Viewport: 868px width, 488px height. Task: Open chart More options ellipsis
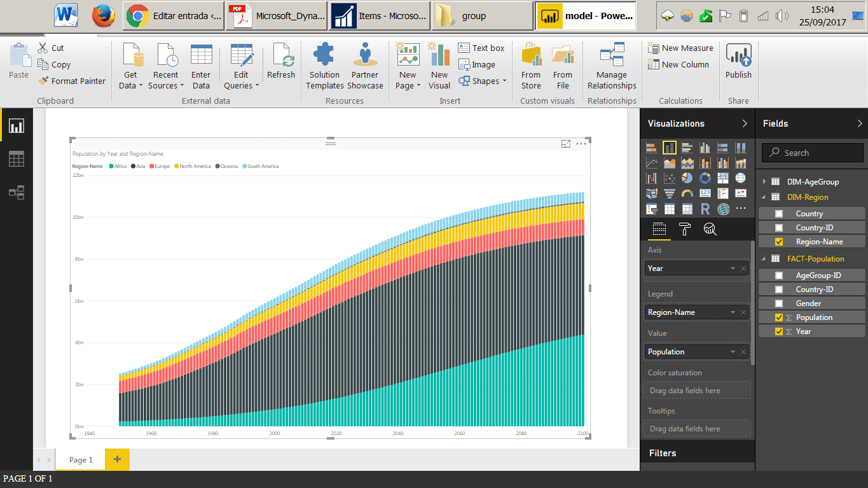(x=581, y=144)
